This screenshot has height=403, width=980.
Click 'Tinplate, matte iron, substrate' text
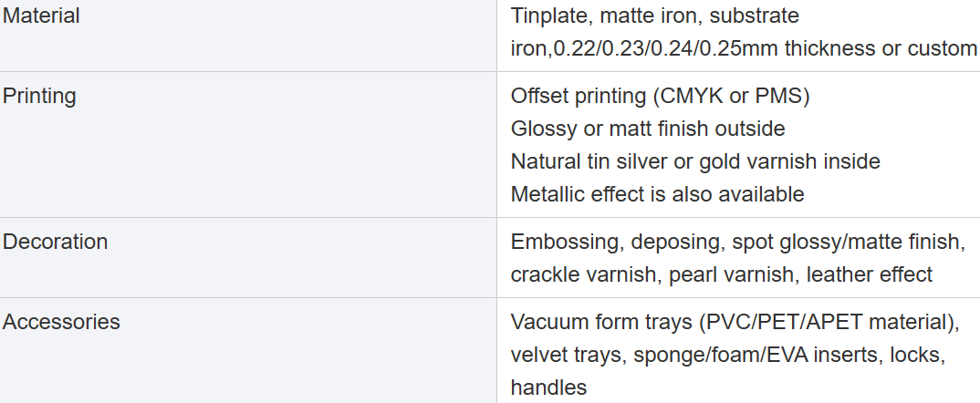click(655, 15)
